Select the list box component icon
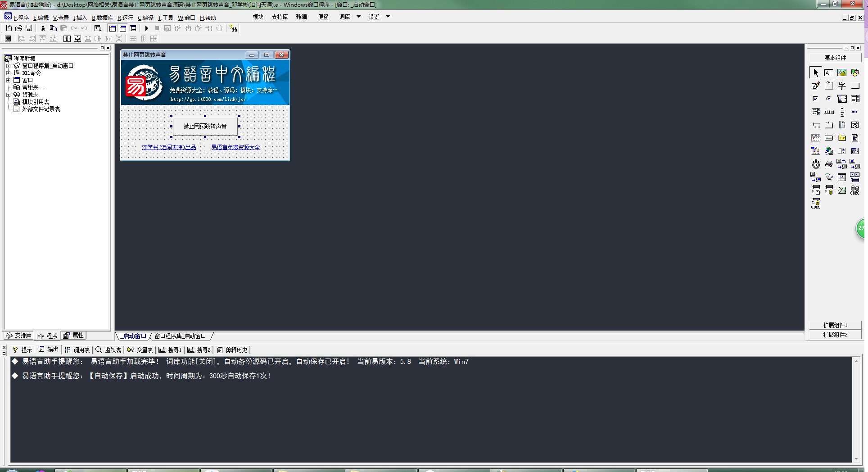Screen dimensions: 868x472 tap(855, 99)
